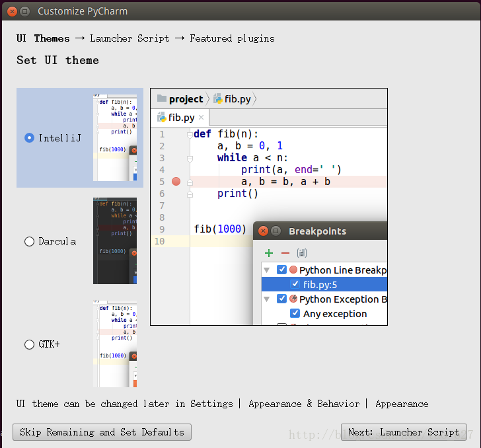Click the fold end marker on line 5
This screenshot has height=448, width=481.
[x=190, y=182]
